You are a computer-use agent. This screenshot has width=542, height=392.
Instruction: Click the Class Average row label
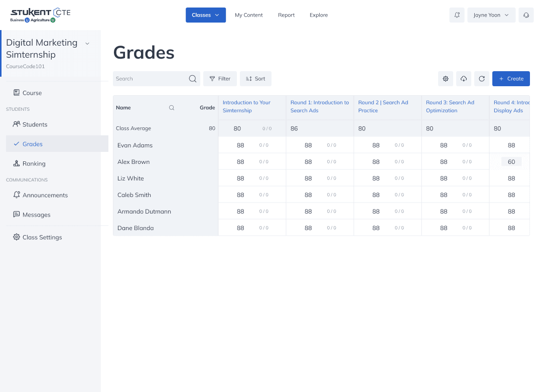pos(133,128)
